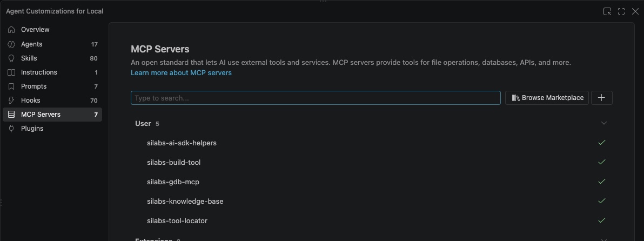
Task: Select the MCP Servers sidebar item
Action: (52, 114)
